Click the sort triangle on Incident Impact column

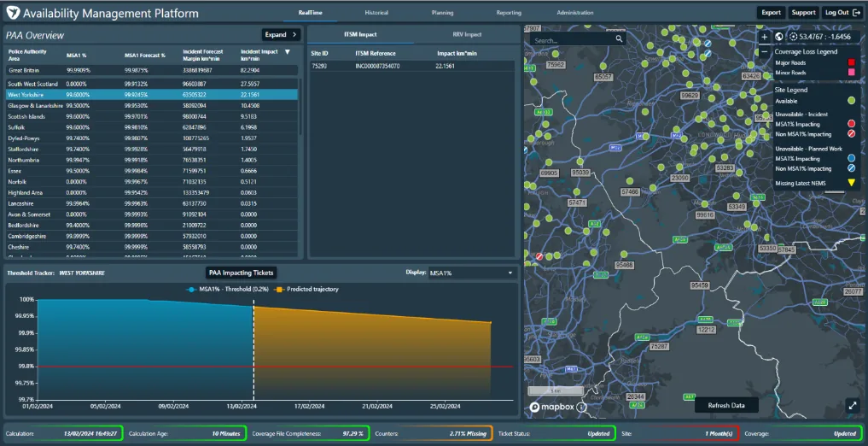(288, 52)
